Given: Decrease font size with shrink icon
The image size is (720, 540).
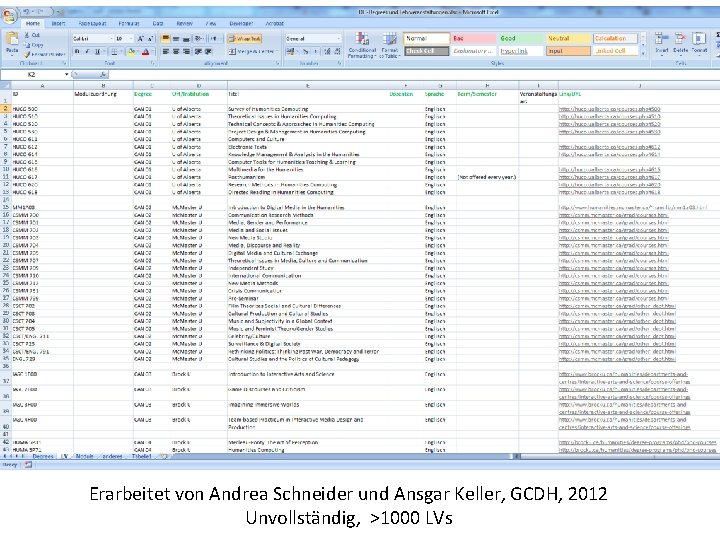Looking at the screenshot, I should point(151,39).
